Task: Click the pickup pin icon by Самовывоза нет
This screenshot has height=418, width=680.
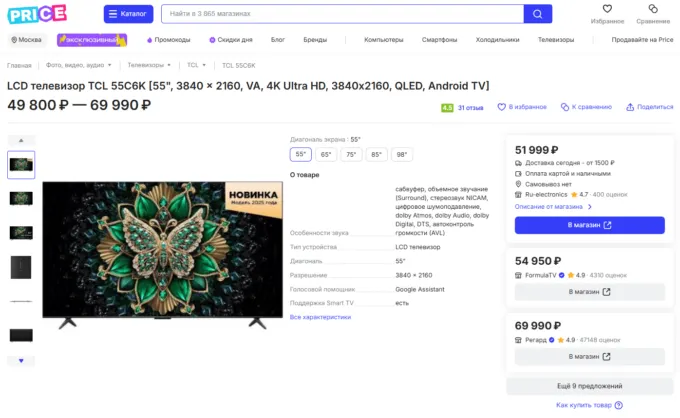Action: click(x=518, y=184)
